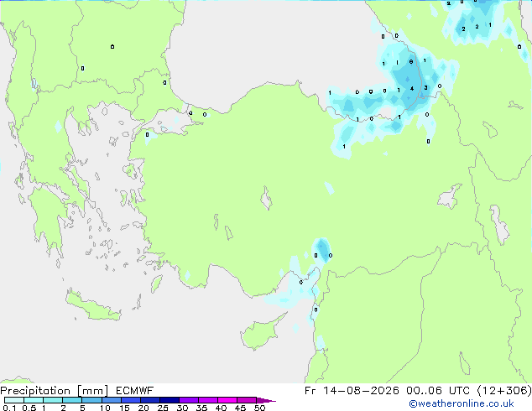Click the "0.5" legend scale label
532x411 pixels.
(29, 408)
